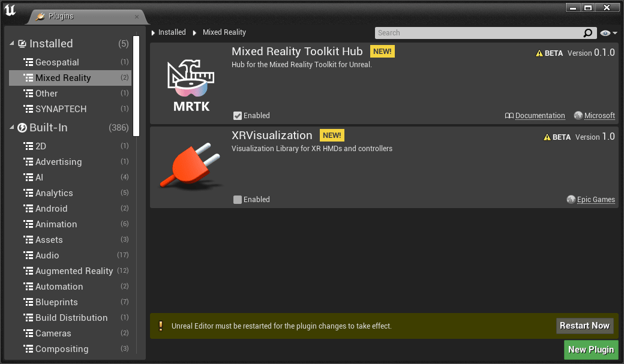Click the exclamation icon in restart notice
The height and width of the screenshot is (364, 624).
[161, 326]
